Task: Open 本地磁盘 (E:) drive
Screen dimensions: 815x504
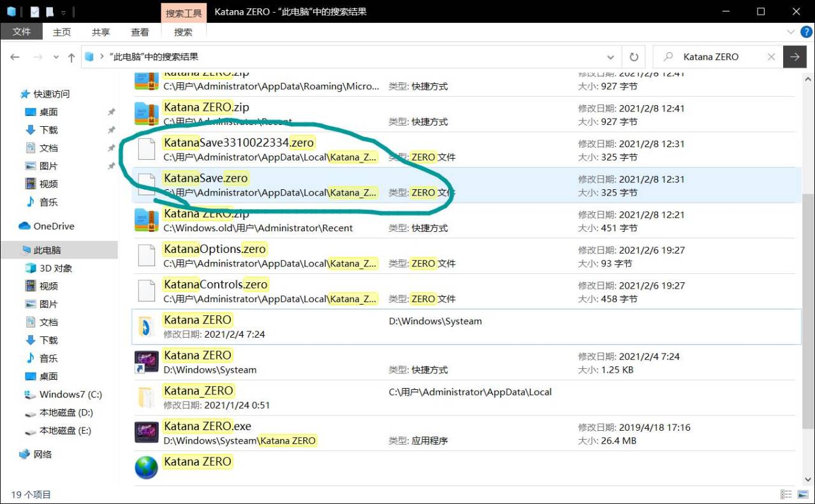Action: pyautogui.click(x=66, y=431)
